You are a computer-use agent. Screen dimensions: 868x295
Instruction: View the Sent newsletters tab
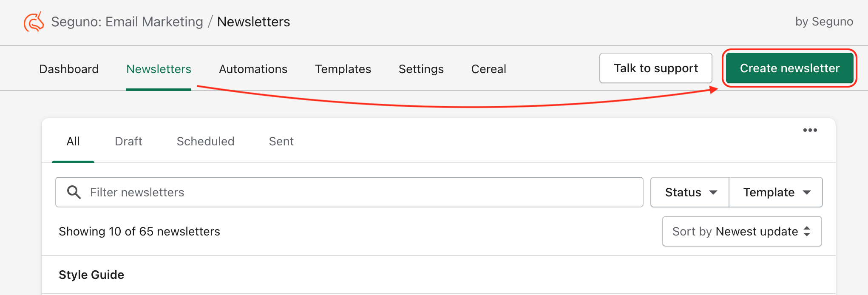point(281,141)
